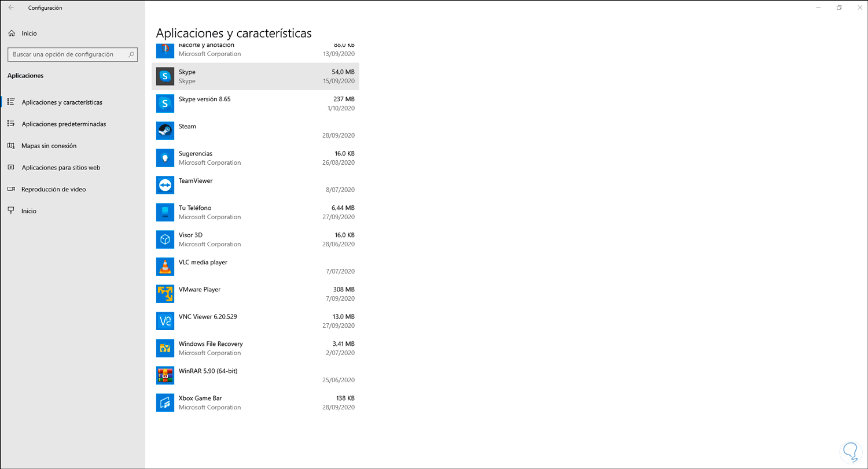
Task: Click the WinRAR app icon
Action: pos(165,375)
